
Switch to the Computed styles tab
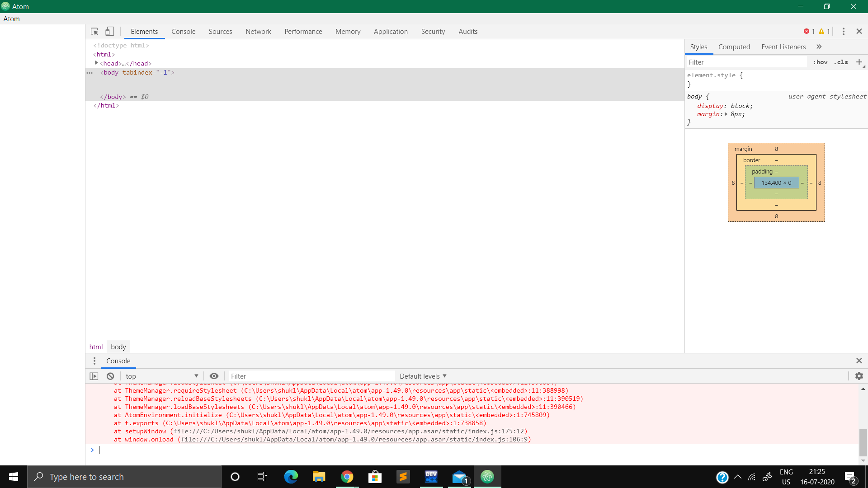734,47
